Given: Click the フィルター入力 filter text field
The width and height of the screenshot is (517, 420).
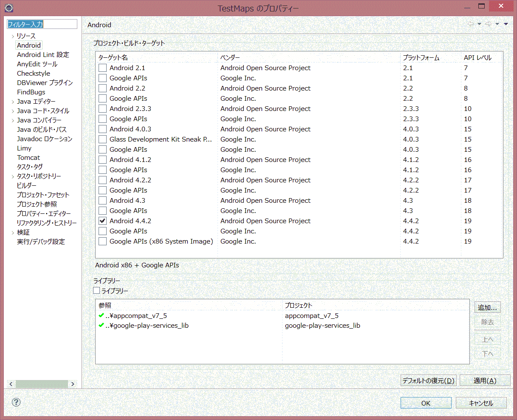Looking at the screenshot, I should (42, 24).
